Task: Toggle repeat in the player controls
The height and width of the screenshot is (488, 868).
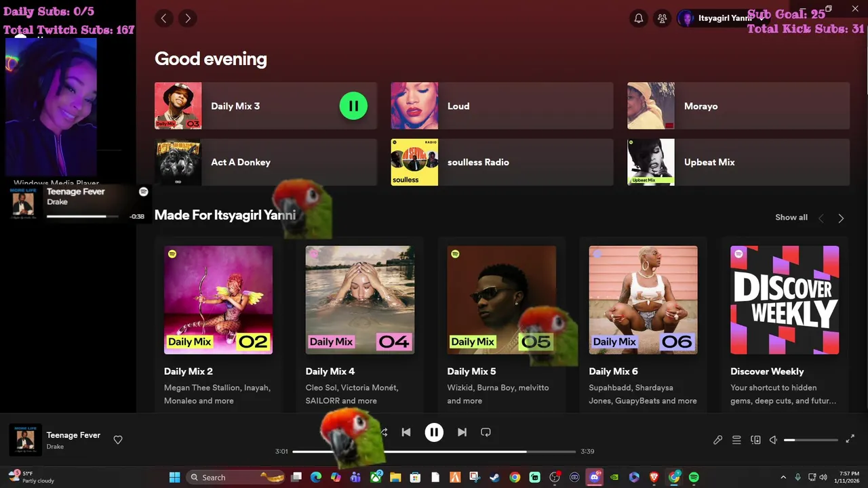Action: coord(486,432)
